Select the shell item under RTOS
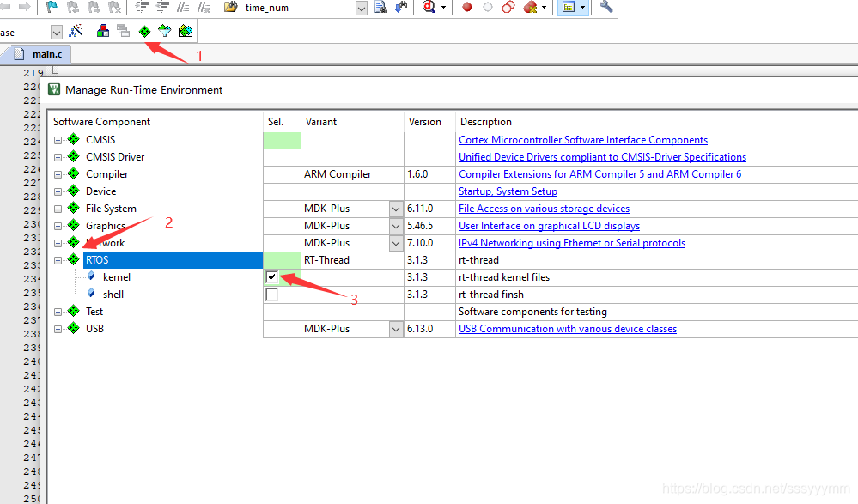The height and width of the screenshot is (504, 858). [113, 295]
